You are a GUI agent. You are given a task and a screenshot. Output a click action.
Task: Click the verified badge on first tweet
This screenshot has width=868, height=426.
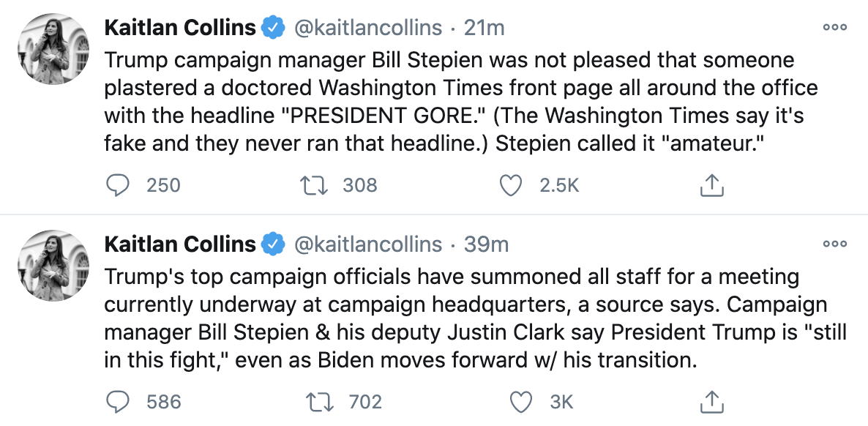273,28
